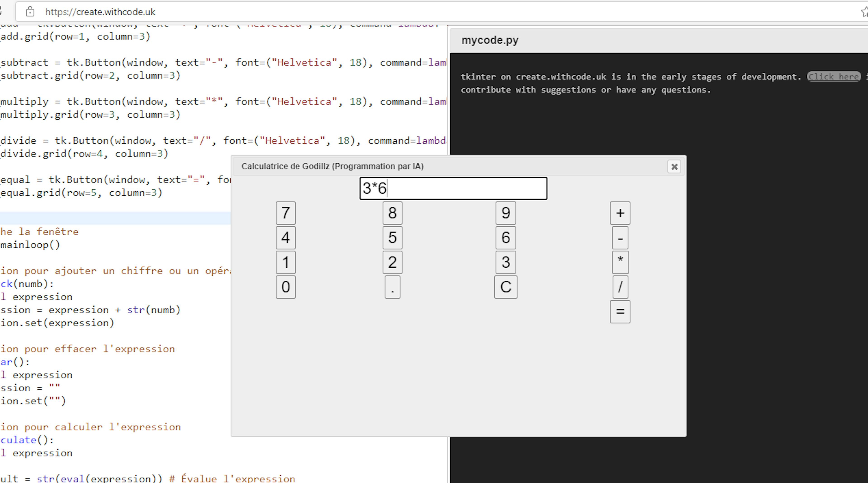Click the calculator 8 button

pos(392,213)
